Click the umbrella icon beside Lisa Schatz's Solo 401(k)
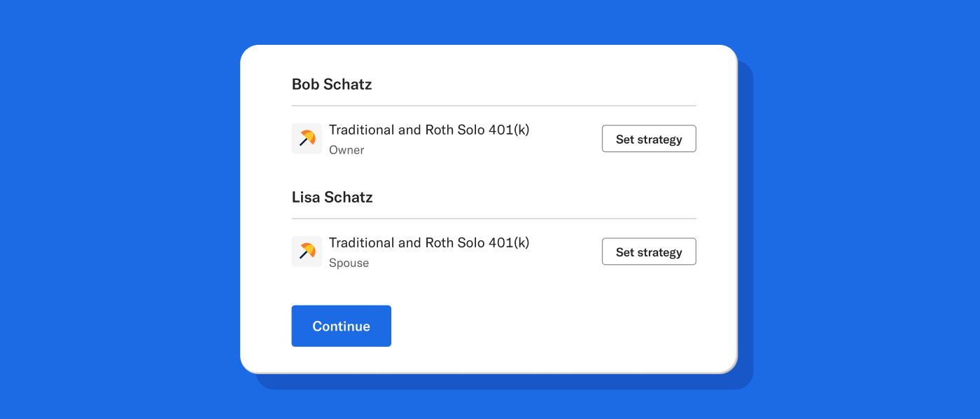Image resolution: width=980 pixels, height=419 pixels. click(x=307, y=252)
